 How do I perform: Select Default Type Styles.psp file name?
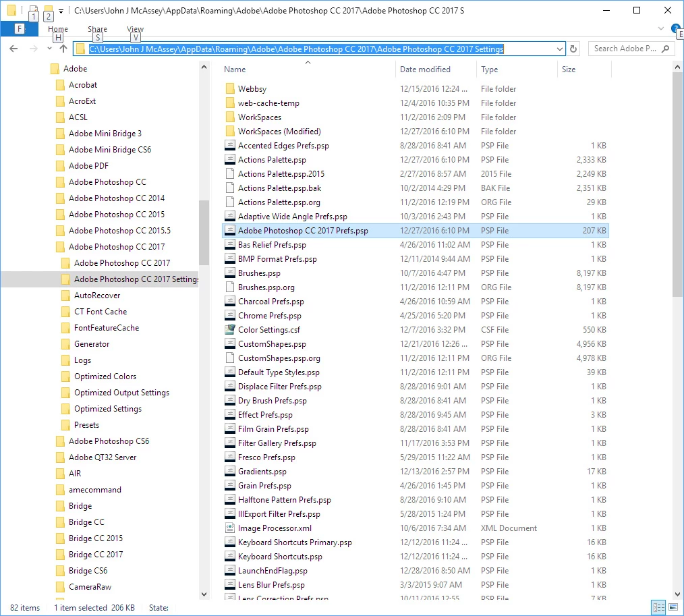pos(279,372)
